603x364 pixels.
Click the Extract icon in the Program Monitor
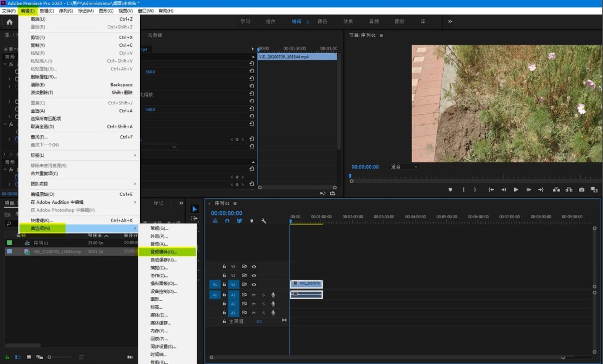point(569,190)
